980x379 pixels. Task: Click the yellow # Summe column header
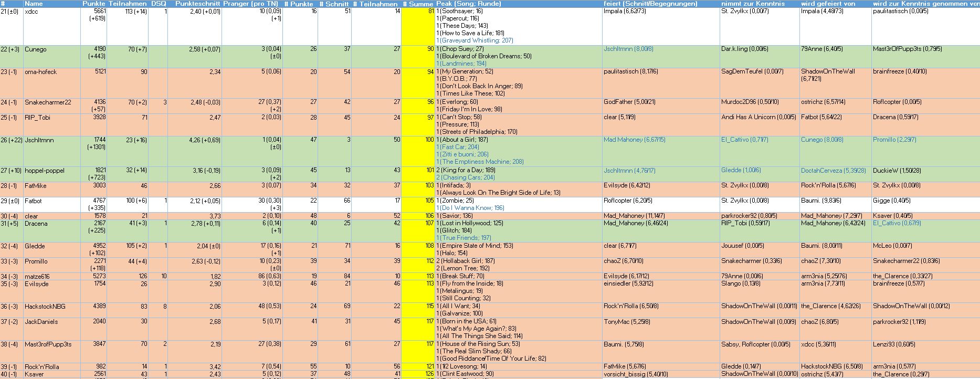pos(418,4)
